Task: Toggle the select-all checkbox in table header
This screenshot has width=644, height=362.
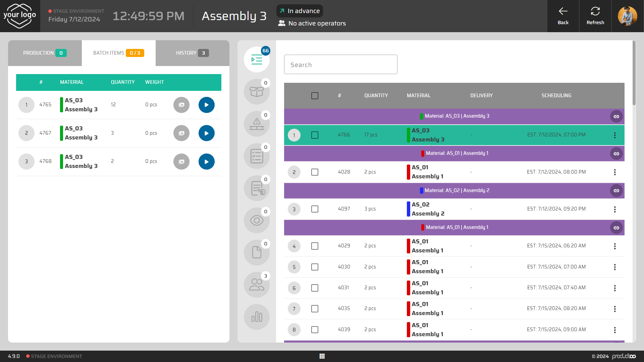Action: [315, 96]
